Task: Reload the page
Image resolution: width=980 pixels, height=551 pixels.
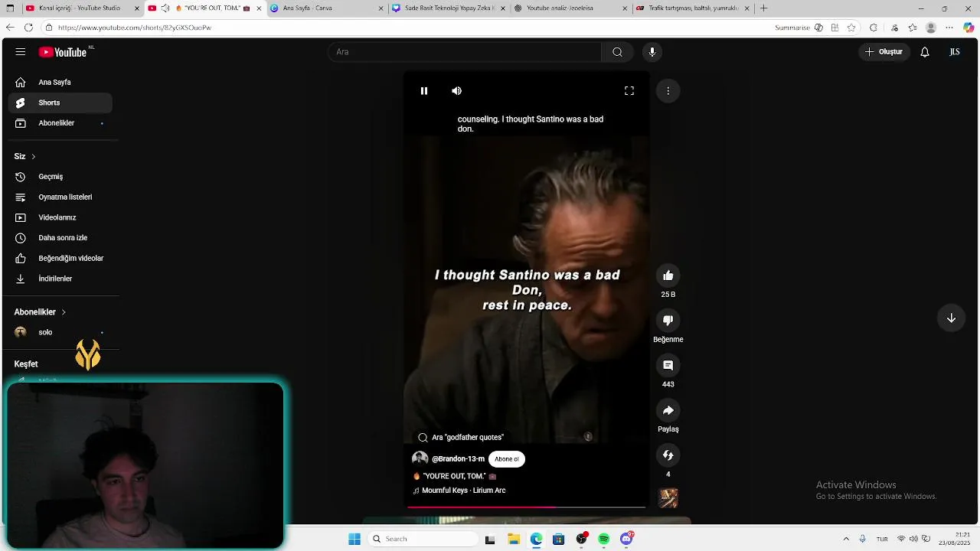Action: [28, 28]
